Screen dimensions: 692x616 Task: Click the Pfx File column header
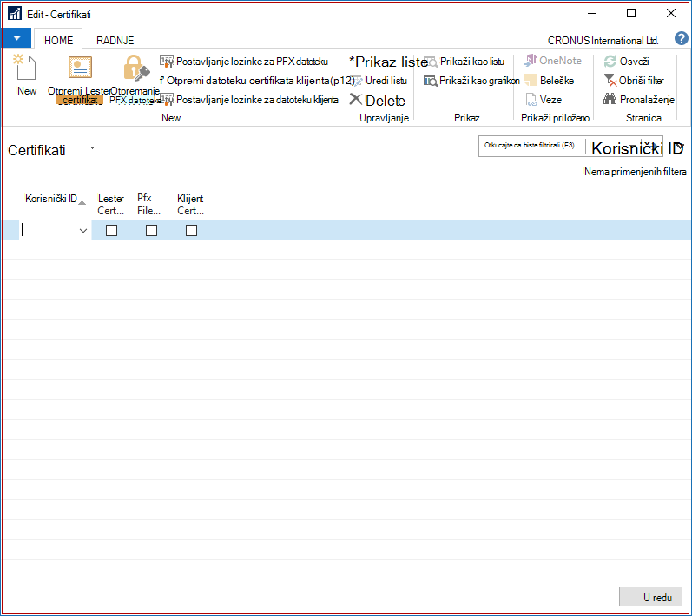coord(148,205)
